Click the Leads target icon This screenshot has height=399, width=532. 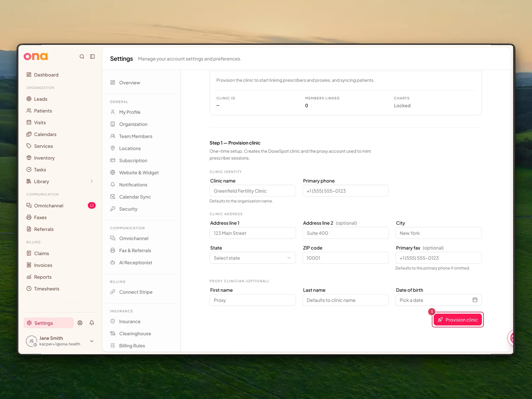click(x=29, y=99)
